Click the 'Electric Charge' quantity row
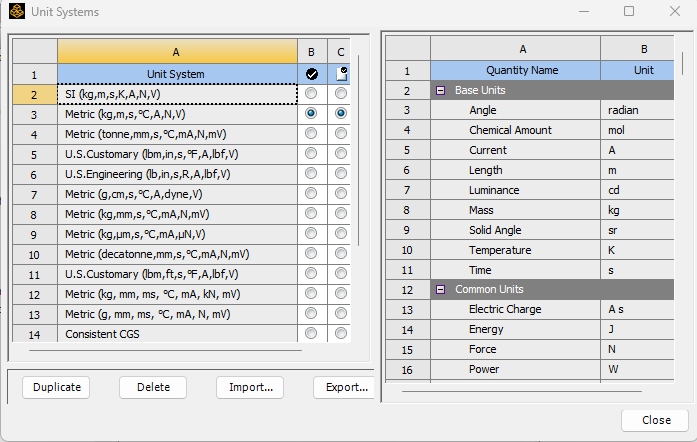Screen dimensions: 697x442 coord(516,309)
